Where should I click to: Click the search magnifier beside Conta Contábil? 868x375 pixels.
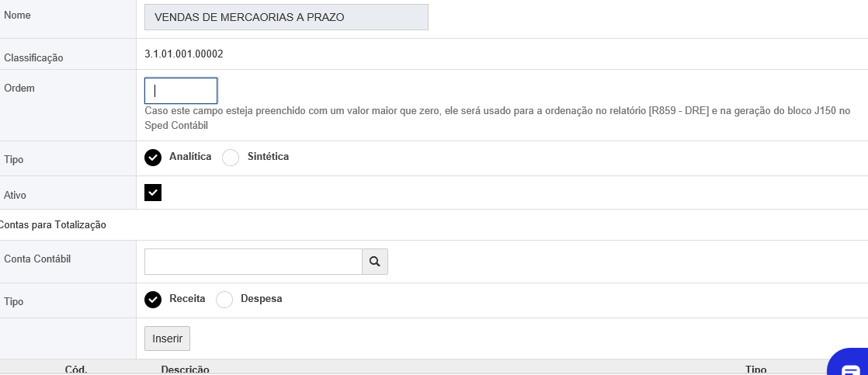[x=375, y=262]
